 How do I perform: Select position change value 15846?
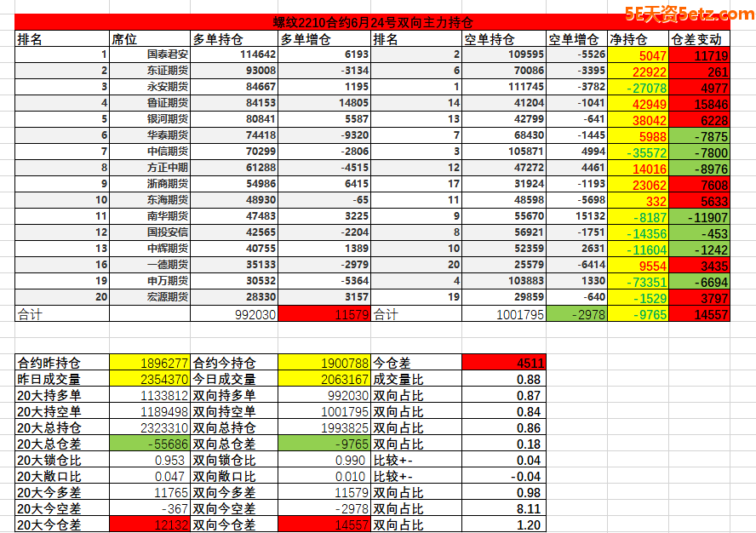pyautogui.click(x=700, y=103)
